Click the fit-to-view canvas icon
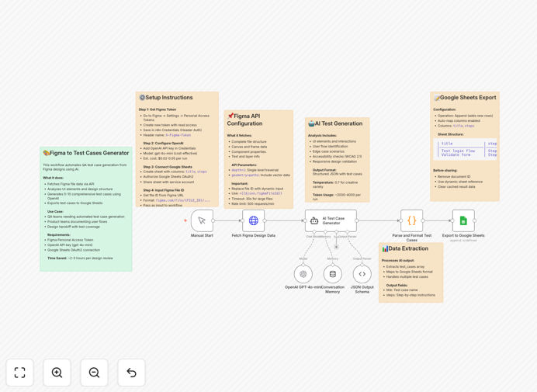Screen dimensions: 537x392 (x=20, y=373)
